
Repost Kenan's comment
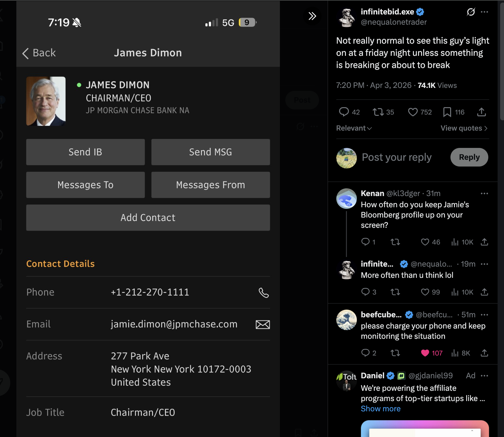[x=395, y=242]
